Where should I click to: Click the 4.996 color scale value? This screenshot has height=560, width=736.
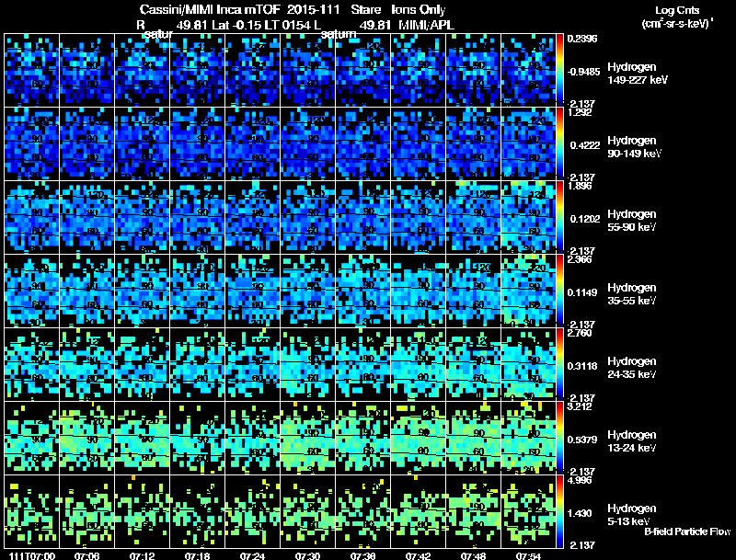click(x=580, y=481)
